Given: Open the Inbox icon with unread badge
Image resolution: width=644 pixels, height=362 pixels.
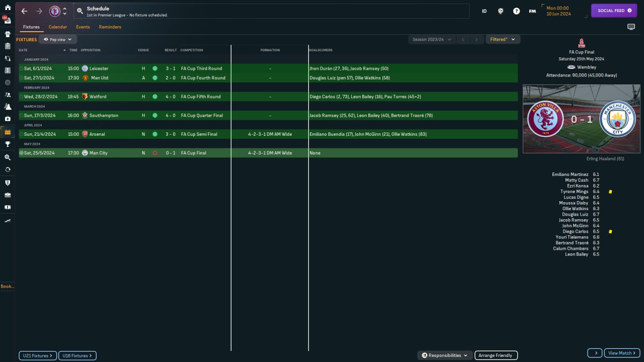Looking at the screenshot, I should pos(7,21).
